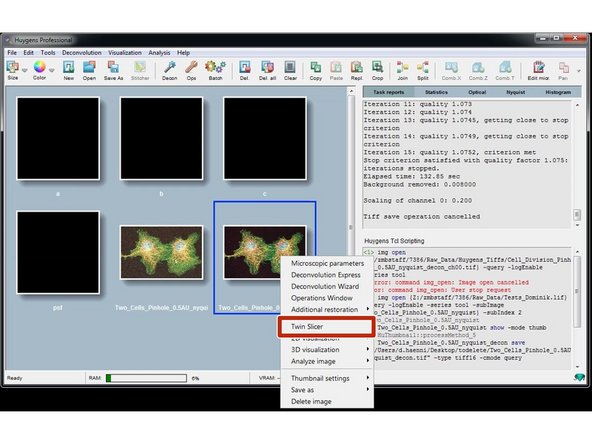Click the Comb.Z icon
The image size is (592, 444).
[478, 70]
